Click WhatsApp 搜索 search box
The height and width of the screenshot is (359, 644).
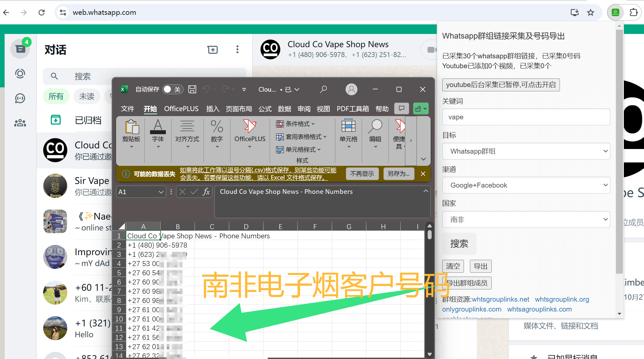coord(144,76)
